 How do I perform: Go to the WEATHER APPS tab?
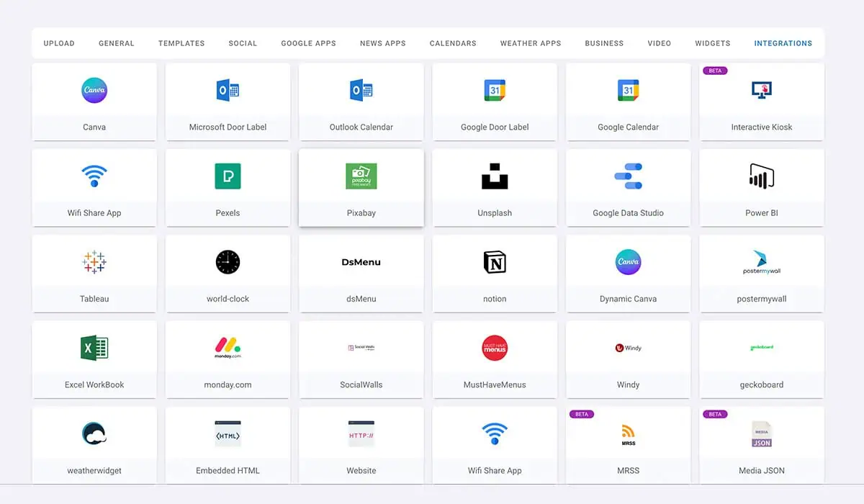click(x=531, y=43)
